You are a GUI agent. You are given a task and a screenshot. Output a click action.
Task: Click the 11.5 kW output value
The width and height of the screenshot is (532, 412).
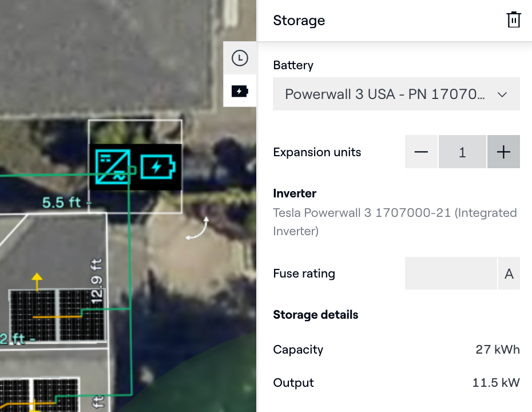pos(495,383)
